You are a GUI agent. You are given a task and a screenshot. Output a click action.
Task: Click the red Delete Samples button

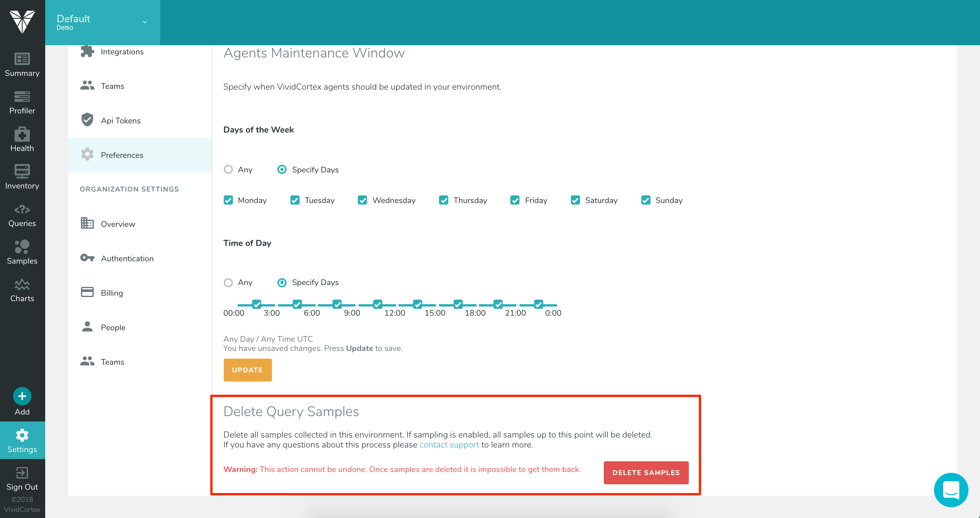646,472
